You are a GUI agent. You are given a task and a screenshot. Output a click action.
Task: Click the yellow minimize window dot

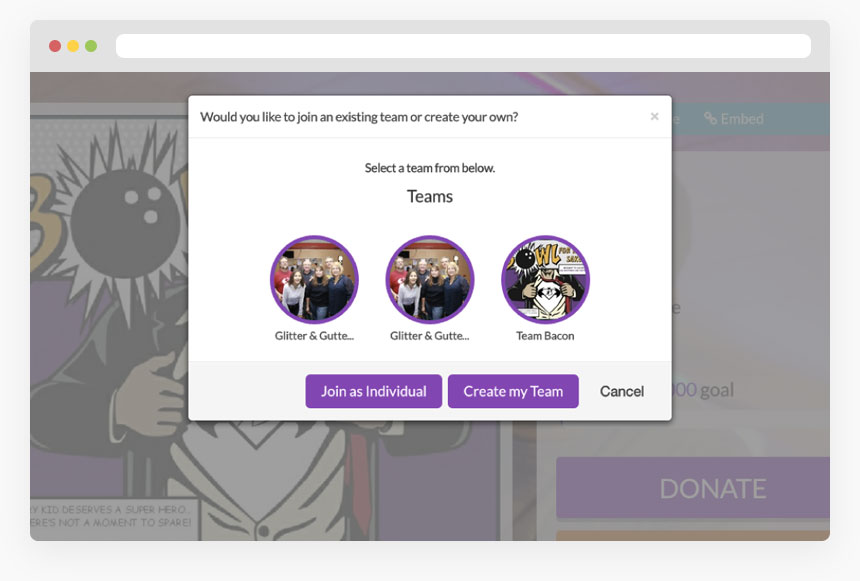(x=73, y=46)
